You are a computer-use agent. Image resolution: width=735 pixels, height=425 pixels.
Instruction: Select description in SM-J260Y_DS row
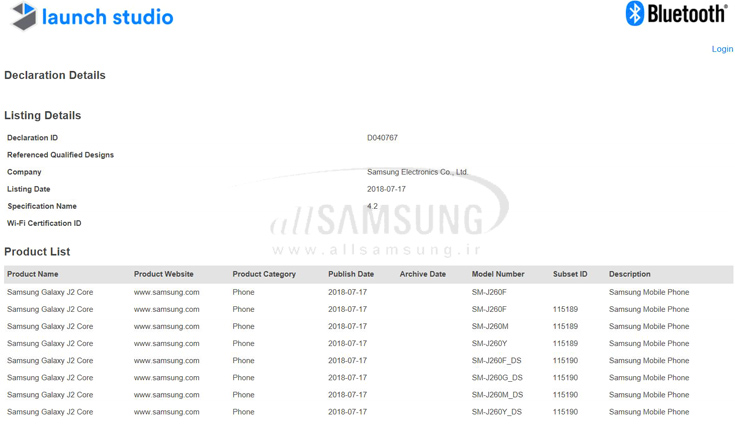pos(649,412)
